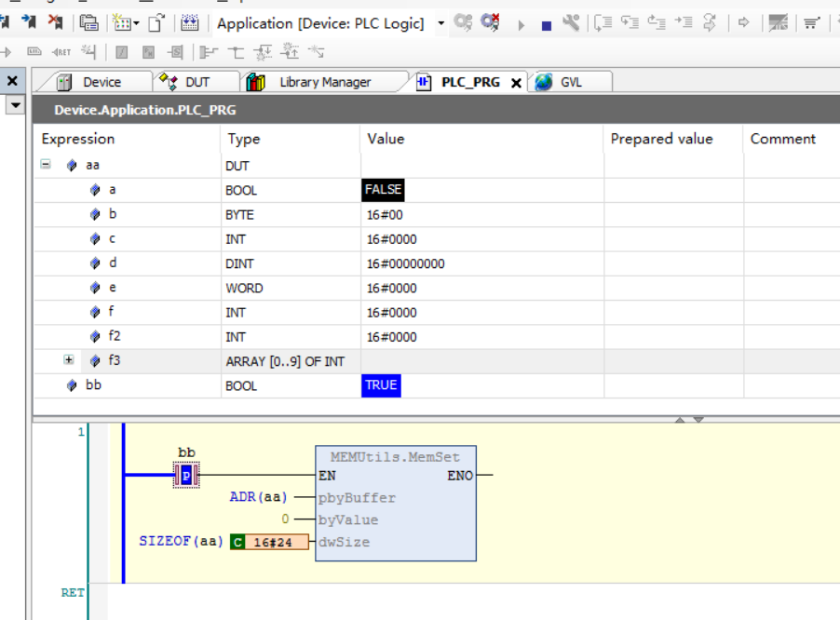Screen dimensions: 840x620
Task: Click the wrench debug icon
Action: (x=571, y=22)
